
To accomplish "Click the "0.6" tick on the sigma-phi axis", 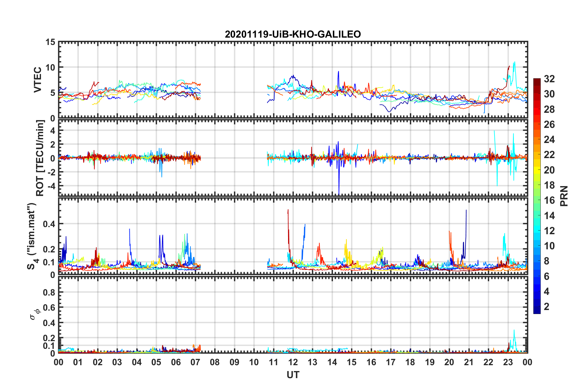I will coord(49,308).
